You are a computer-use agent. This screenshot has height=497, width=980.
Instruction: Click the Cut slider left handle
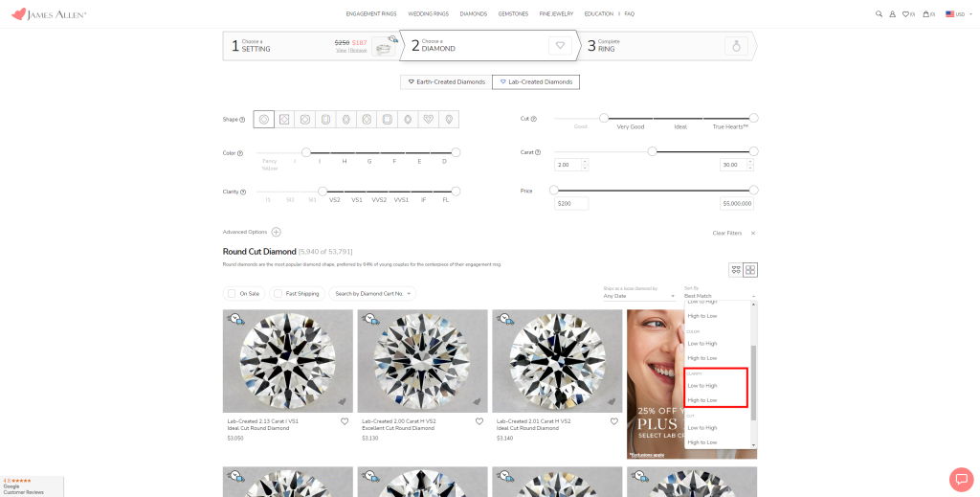(x=604, y=118)
